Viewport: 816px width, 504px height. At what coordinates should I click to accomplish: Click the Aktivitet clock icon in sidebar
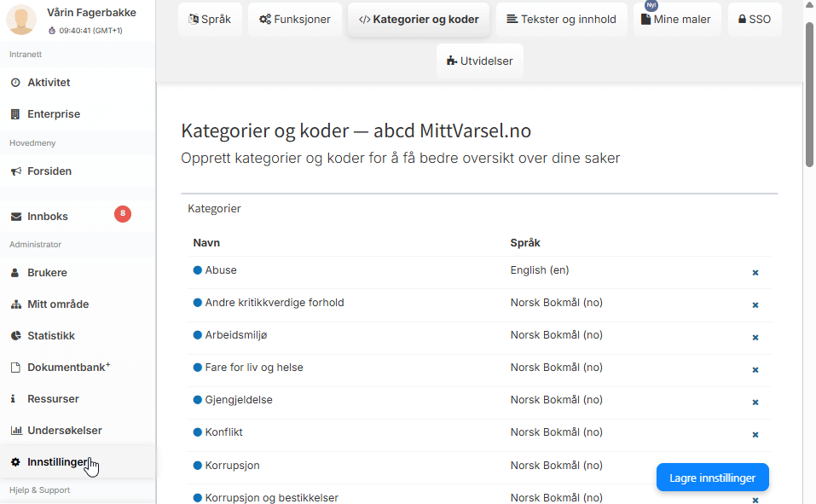click(x=15, y=83)
